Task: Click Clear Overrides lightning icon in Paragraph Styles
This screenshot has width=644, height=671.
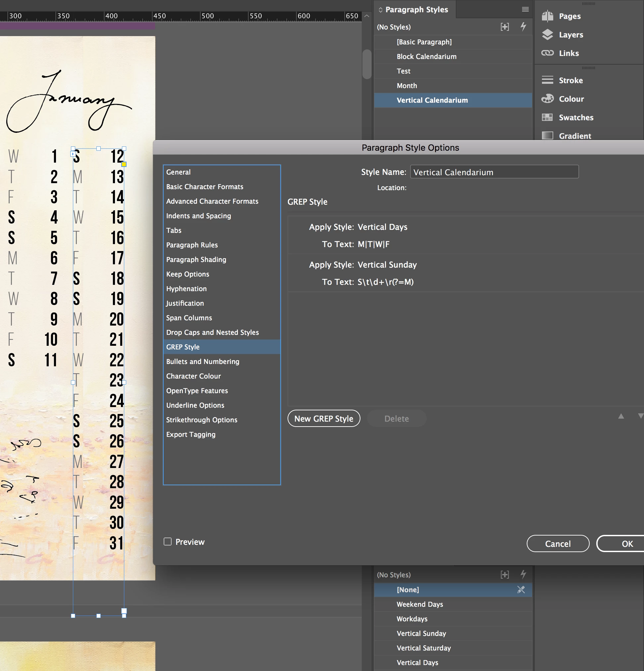Action: point(523,27)
